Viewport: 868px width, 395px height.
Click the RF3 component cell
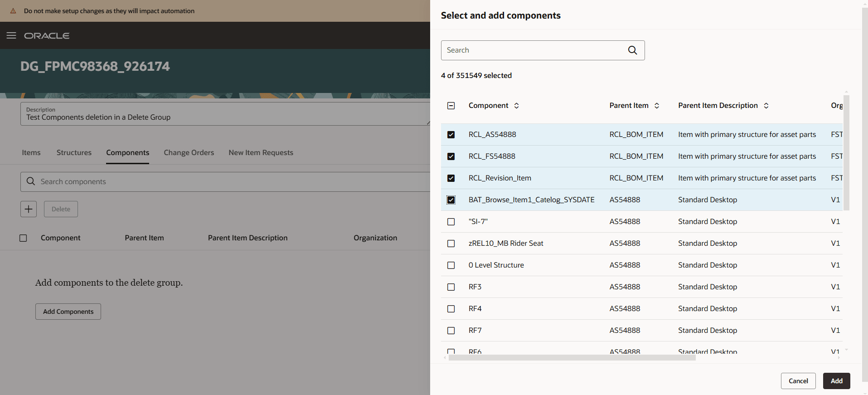[475, 287]
